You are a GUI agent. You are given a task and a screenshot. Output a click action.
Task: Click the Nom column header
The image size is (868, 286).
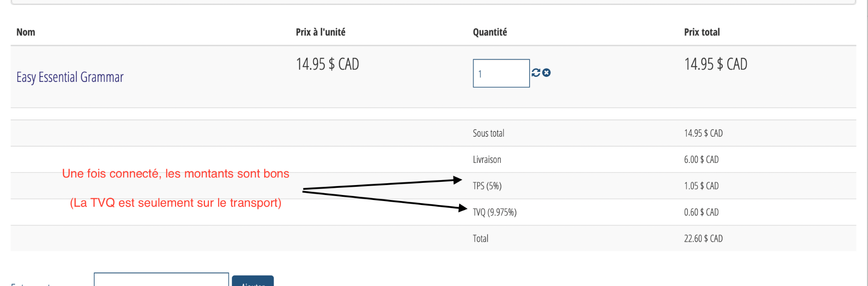[26, 32]
